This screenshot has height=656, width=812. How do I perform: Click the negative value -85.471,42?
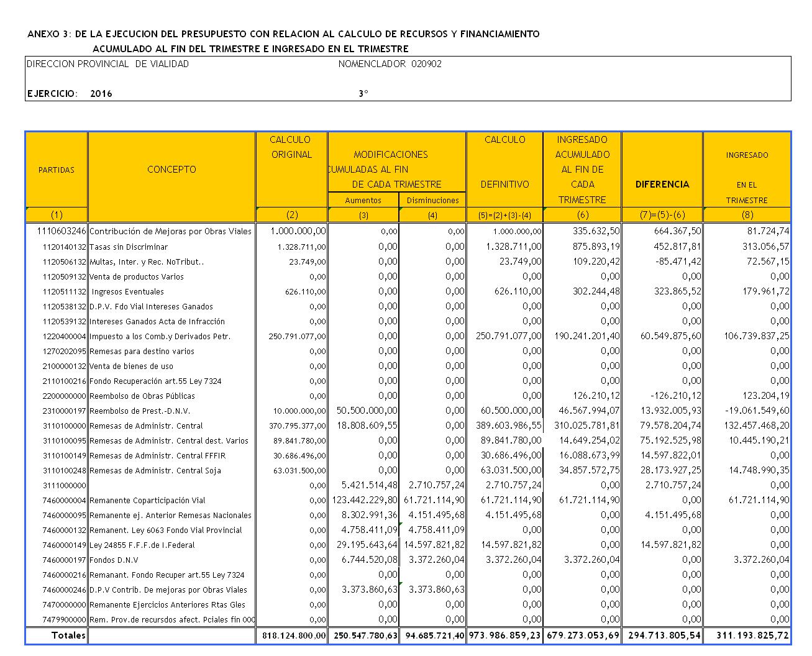677,262
